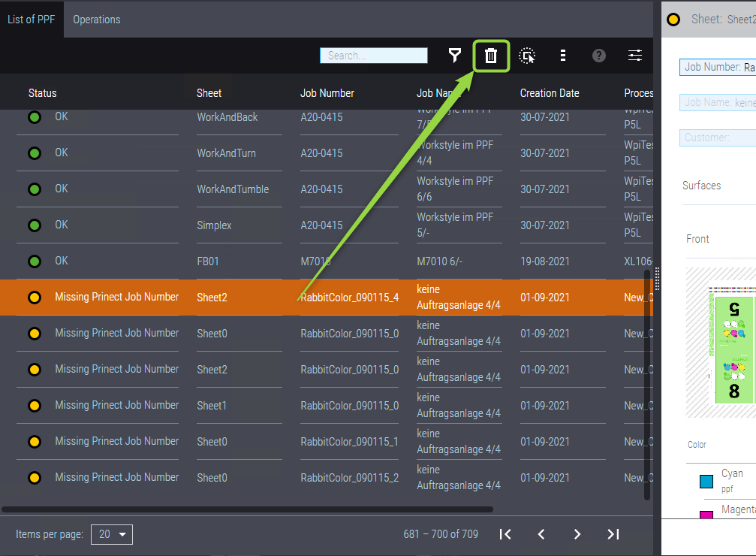Sort by Creation Date column header
Viewport: 756px width, 556px height.
(549, 93)
